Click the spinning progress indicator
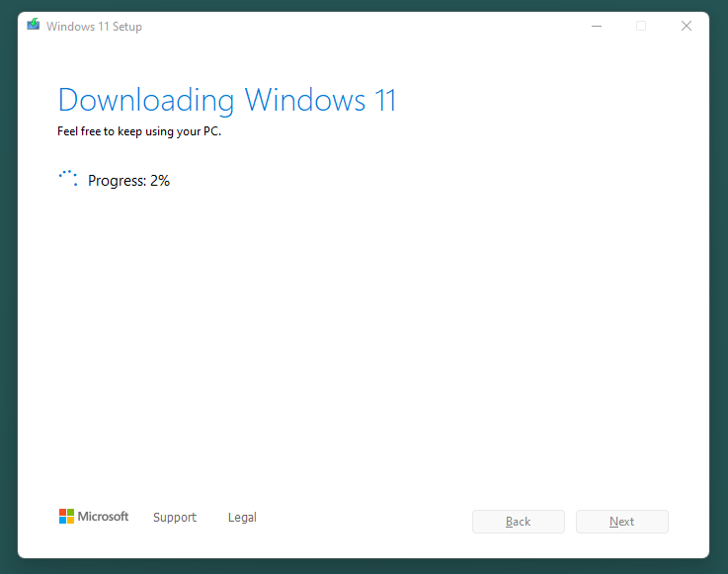 pyautogui.click(x=68, y=179)
